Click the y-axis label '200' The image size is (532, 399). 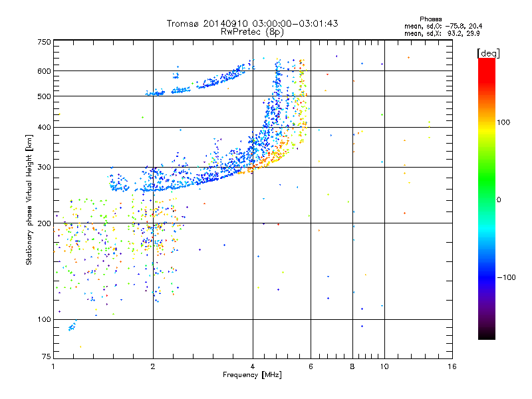(x=44, y=223)
